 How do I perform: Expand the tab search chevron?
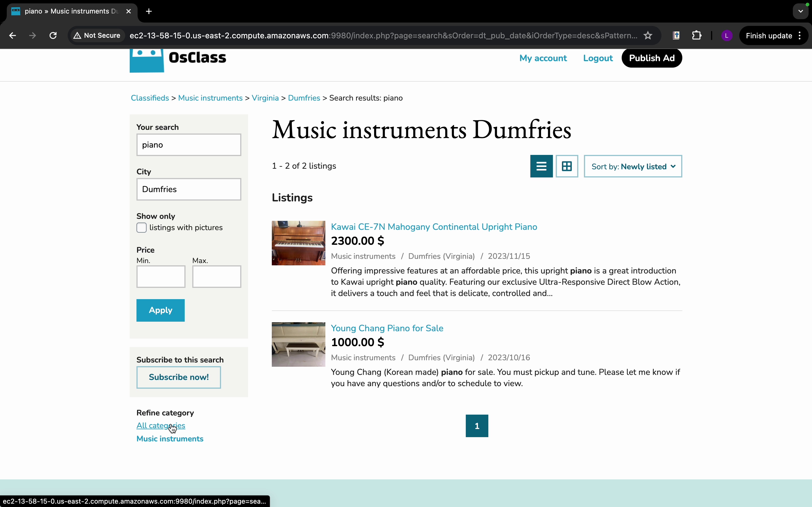801,11
